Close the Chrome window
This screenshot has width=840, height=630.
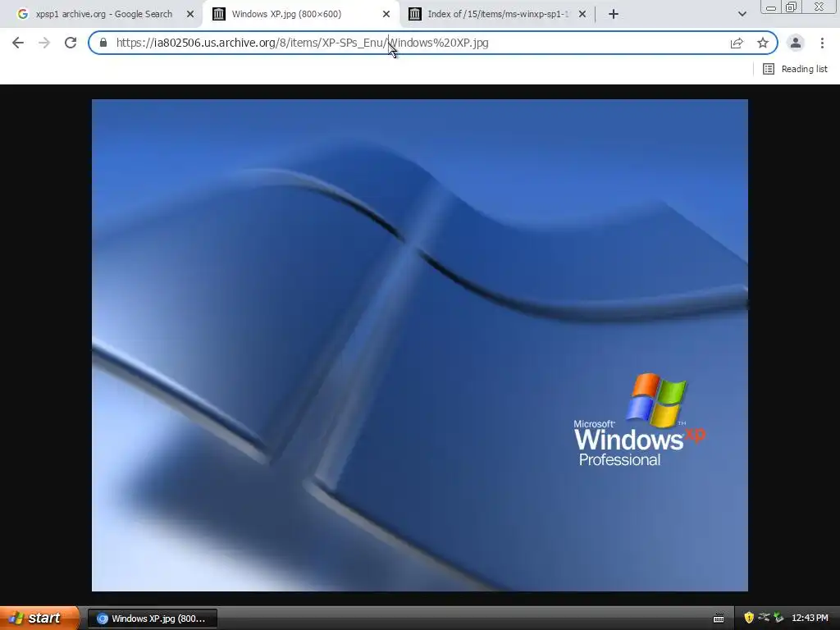tap(819, 7)
